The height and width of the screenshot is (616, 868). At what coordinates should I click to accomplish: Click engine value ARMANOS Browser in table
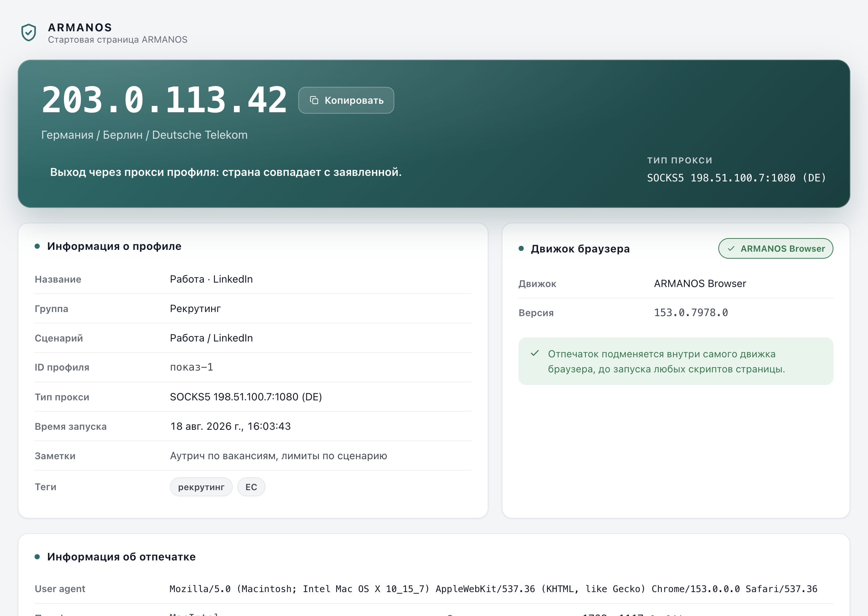(700, 284)
